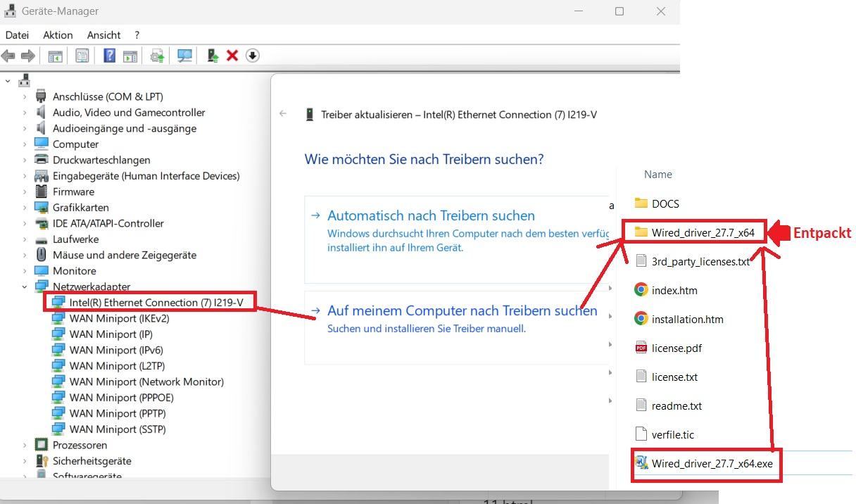Select Mäuse und andere Zeigegeräte
The image size is (856, 504).
coord(125,255)
